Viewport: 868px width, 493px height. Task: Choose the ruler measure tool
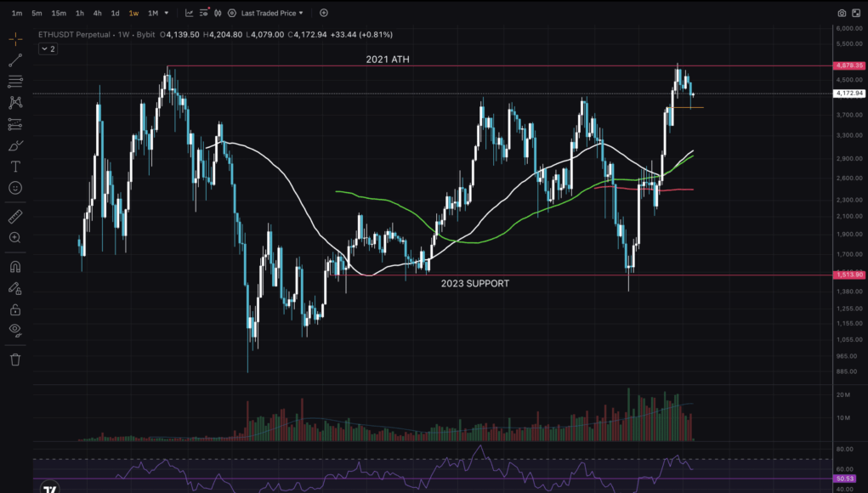coord(15,218)
